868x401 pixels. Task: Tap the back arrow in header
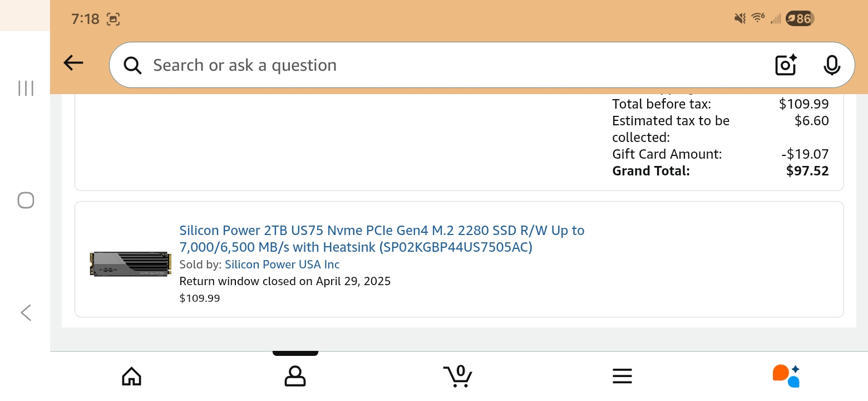(x=73, y=63)
